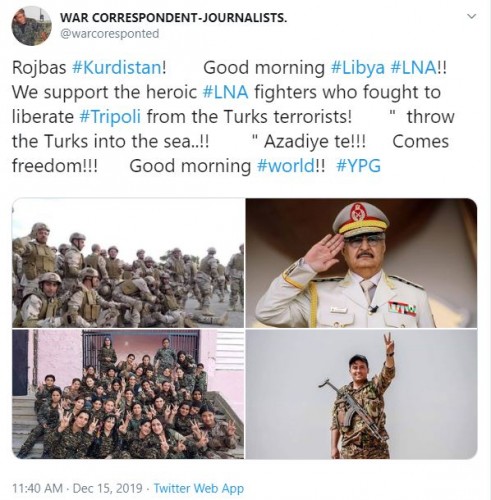View group photo of women fighters
The width and height of the screenshot is (491, 500).
[128, 394]
